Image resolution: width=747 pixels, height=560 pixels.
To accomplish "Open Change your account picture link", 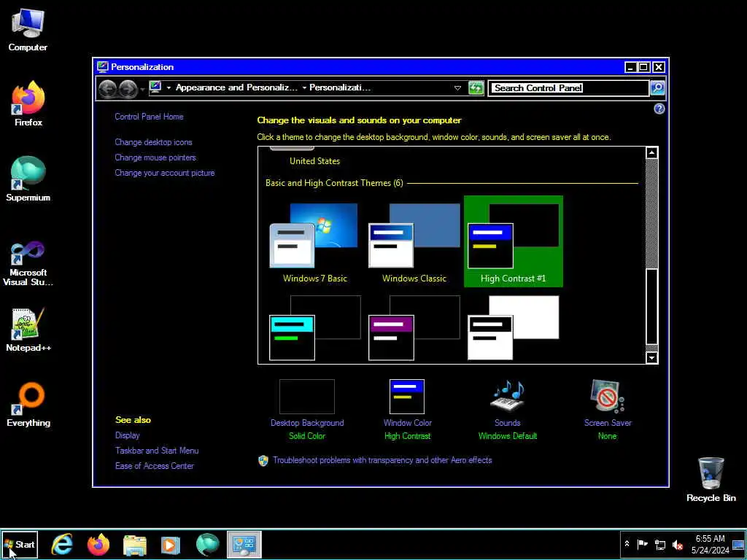I will 164,173.
